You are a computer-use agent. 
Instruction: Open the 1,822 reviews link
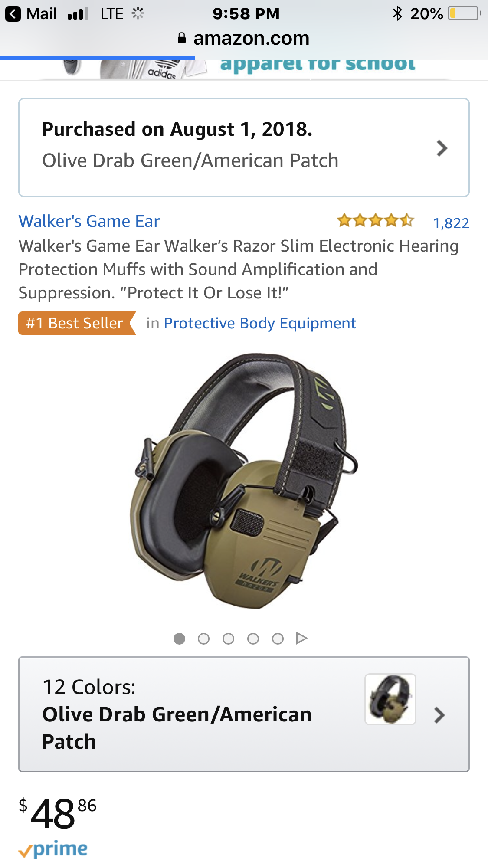tap(451, 223)
